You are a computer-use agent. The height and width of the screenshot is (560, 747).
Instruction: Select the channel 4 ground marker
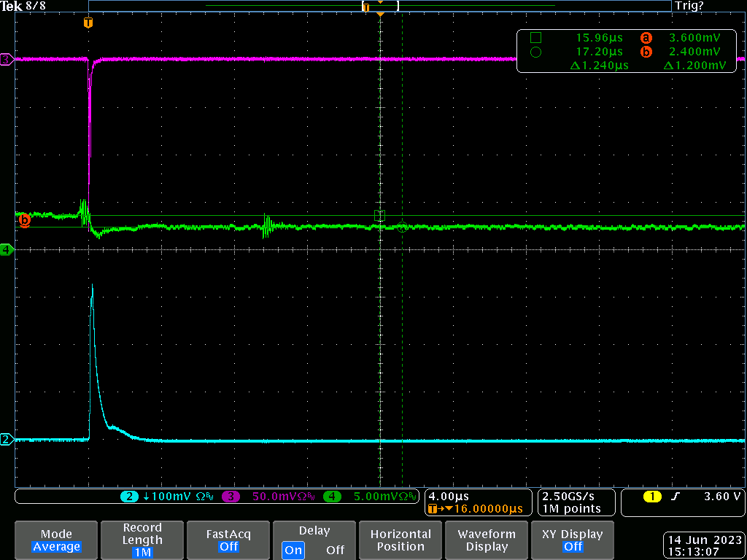pos(7,250)
